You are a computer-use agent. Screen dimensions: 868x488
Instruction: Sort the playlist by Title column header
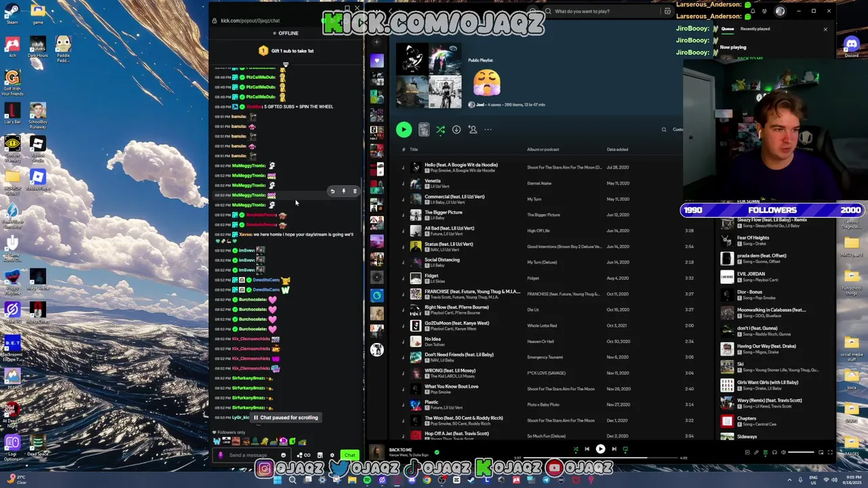point(414,149)
